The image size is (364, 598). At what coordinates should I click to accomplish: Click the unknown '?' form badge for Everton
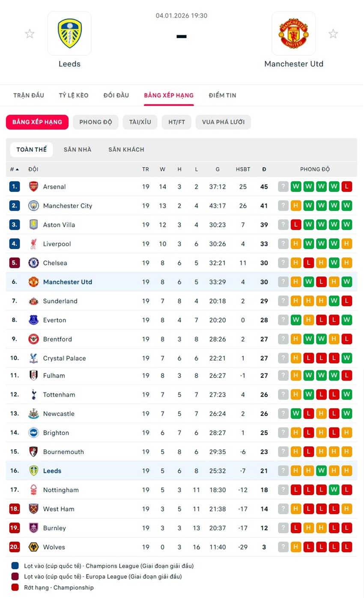(x=283, y=320)
